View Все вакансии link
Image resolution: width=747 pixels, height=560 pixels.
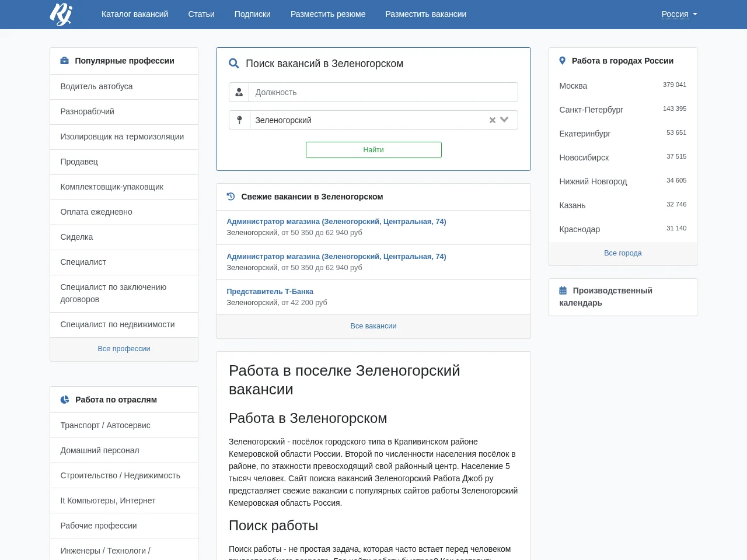(373, 326)
